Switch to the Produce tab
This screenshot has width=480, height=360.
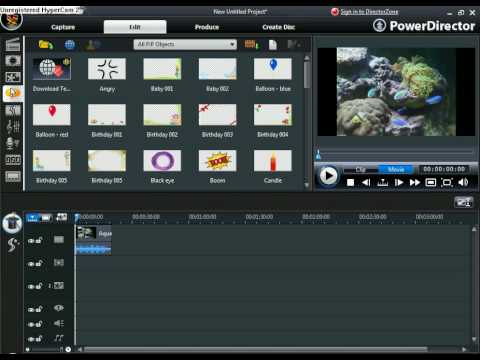coord(207,27)
